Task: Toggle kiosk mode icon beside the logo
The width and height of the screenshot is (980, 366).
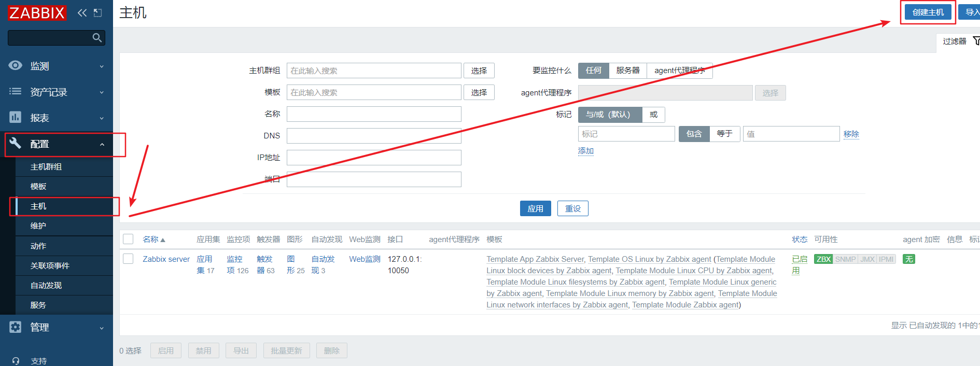Action: click(x=97, y=12)
